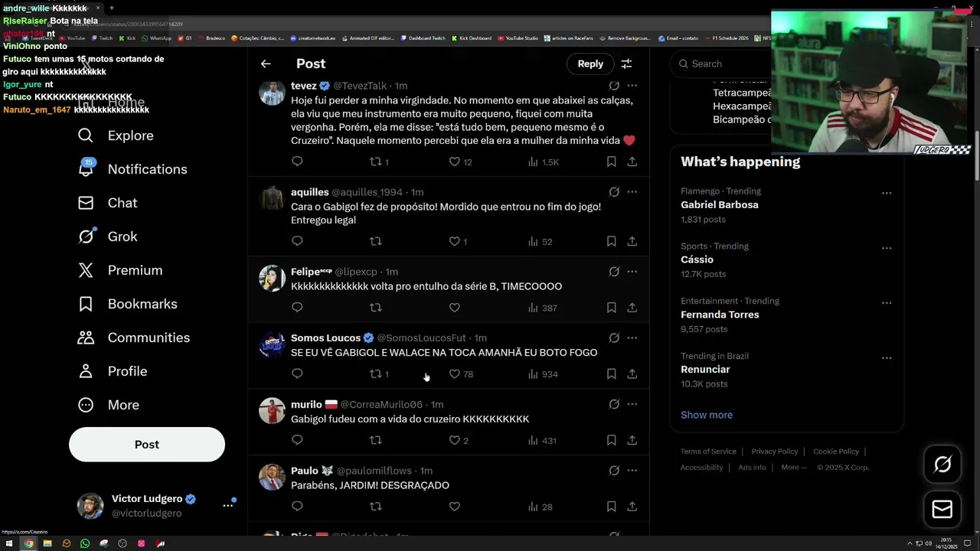This screenshot has height=551, width=980.
Task: Open Explore in the sidebar
Action: point(116,135)
